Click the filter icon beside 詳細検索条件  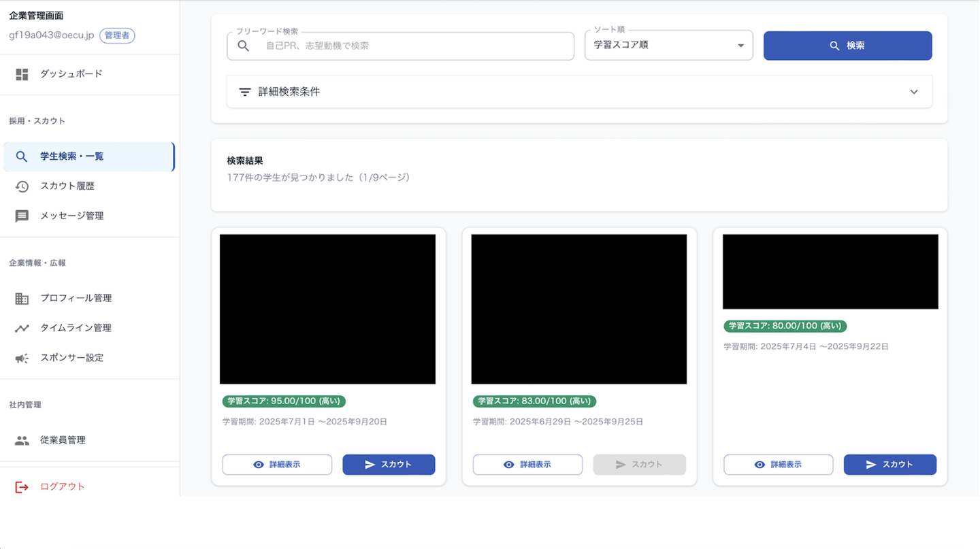(245, 92)
